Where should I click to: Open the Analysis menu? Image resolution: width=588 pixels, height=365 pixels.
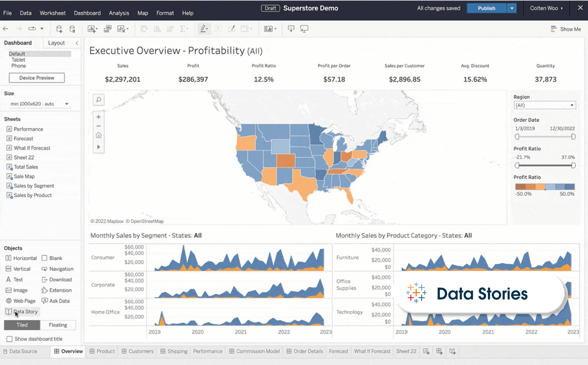119,13
